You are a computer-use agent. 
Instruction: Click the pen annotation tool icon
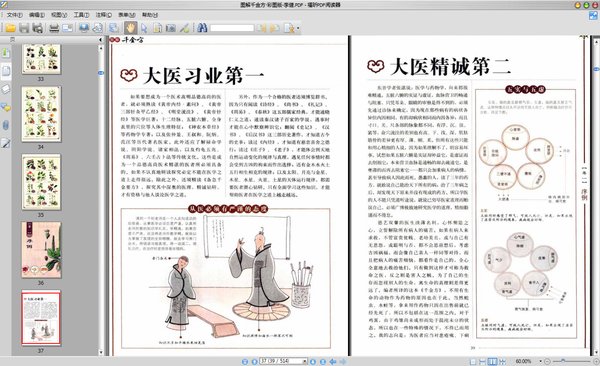(x=185, y=28)
